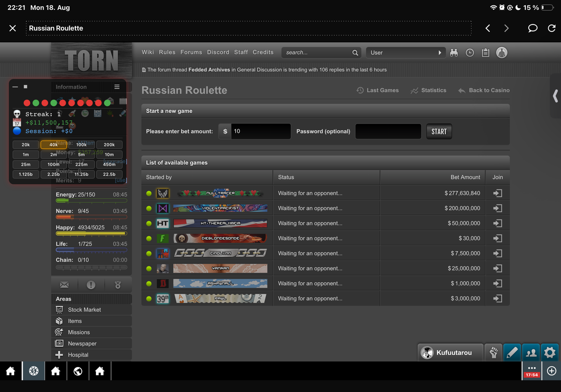The image size is (561, 392).
Task: Open Statistics link
Action: pos(428,90)
